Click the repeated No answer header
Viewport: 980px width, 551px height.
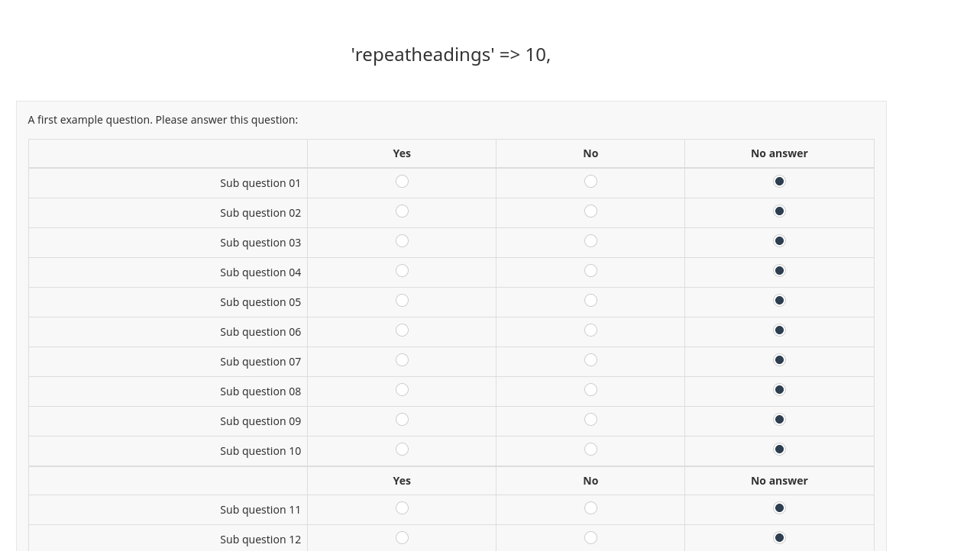tap(779, 481)
